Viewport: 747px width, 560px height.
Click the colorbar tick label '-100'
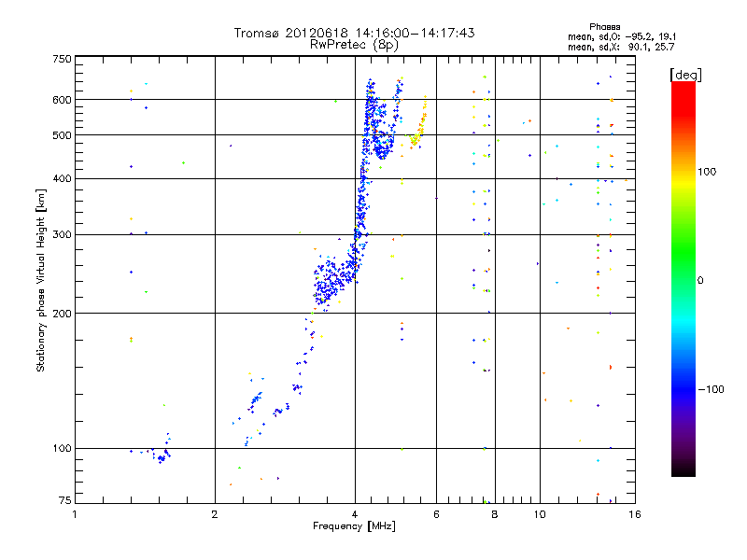point(711,389)
